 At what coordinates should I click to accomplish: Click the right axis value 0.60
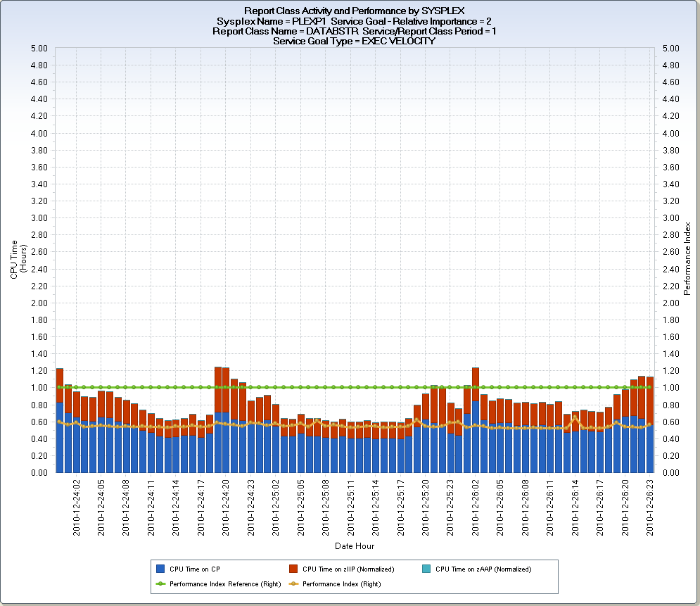point(671,422)
